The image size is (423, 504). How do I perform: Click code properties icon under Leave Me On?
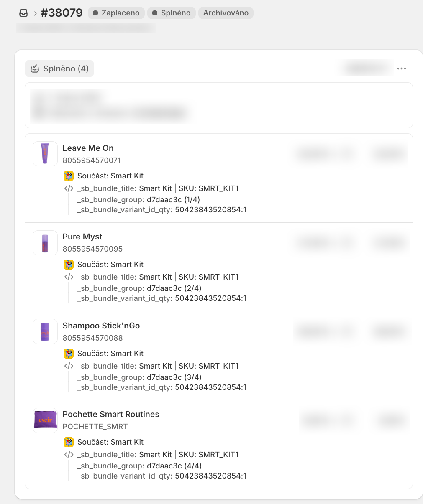tap(69, 188)
